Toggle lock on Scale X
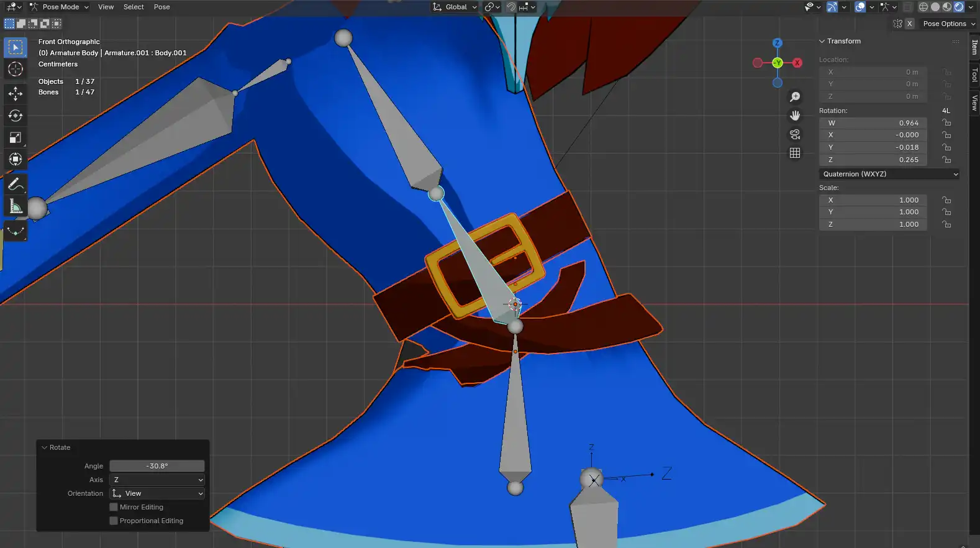980x548 pixels. pos(946,200)
